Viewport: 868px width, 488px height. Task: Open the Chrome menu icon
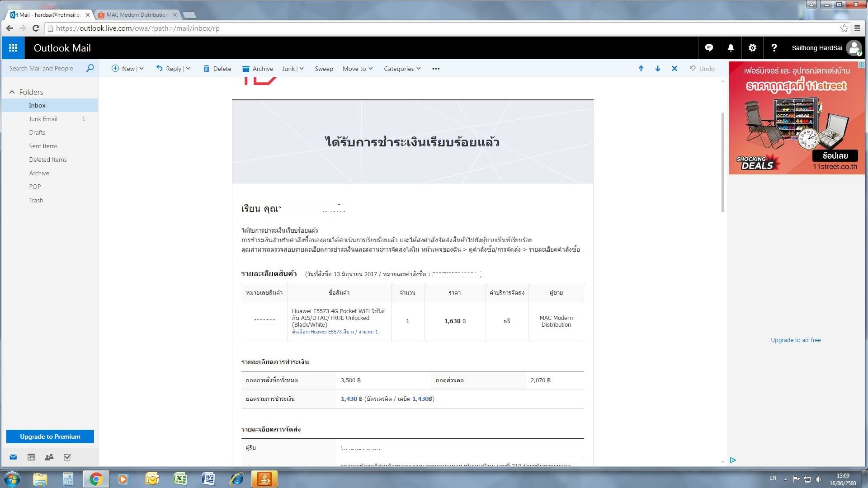tap(857, 28)
